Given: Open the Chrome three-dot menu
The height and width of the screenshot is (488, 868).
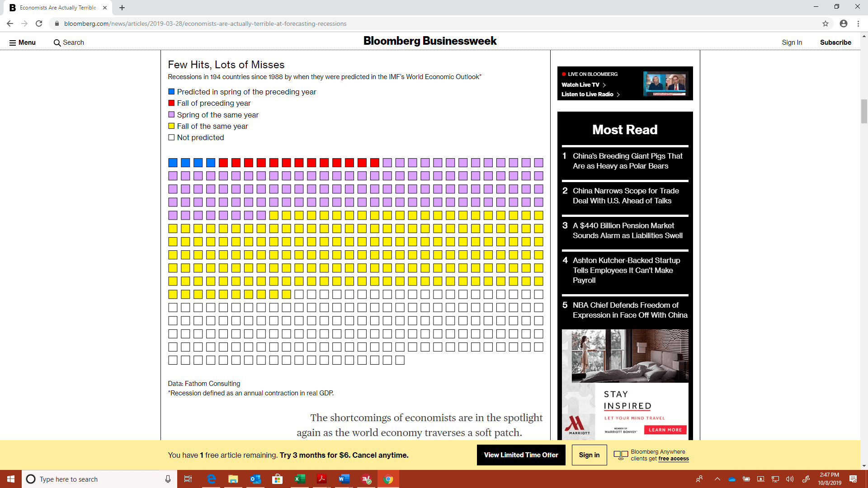Looking at the screenshot, I should (858, 23).
